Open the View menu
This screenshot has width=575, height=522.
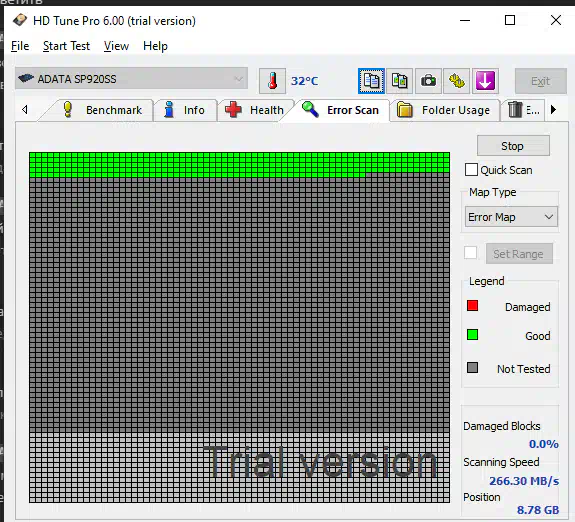click(116, 46)
